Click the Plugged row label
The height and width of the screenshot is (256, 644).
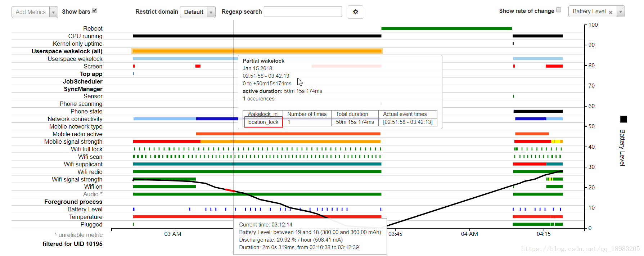(x=91, y=224)
